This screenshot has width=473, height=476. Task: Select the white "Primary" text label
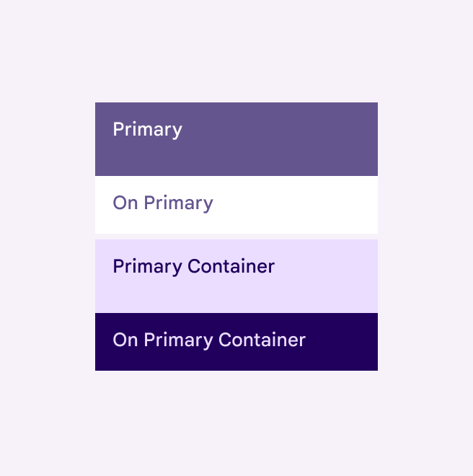pyautogui.click(x=147, y=130)
